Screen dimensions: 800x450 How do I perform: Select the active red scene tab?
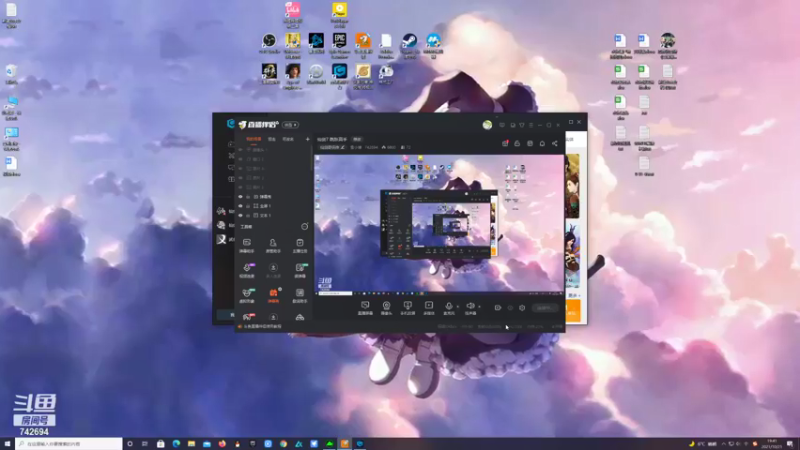point(254,139)
